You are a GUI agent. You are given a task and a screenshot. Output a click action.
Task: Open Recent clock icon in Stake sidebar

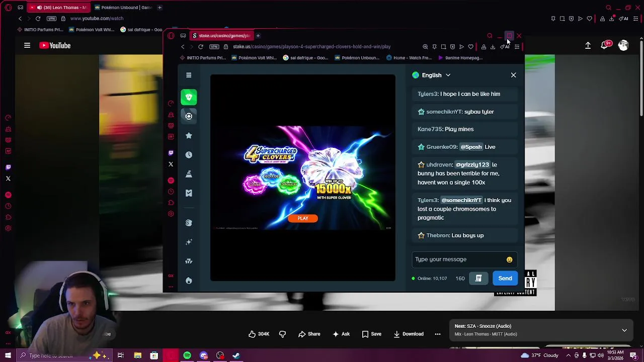(189, 155)
